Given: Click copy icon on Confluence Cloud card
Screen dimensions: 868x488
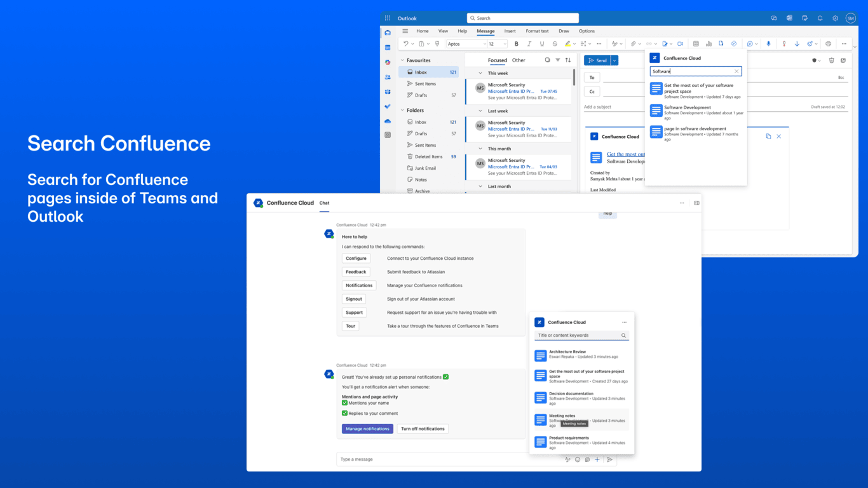Looking at the screenshot, I should click(x=768, y=137).
